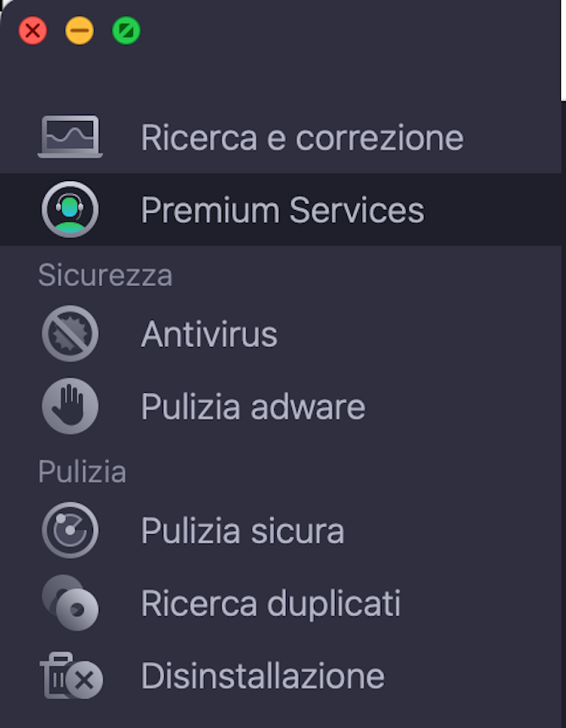The height and width of the screenshot is (728, 566).
Task: Launch Pulizia sicura from the sidebar
Action: click(x=243, y=530)
